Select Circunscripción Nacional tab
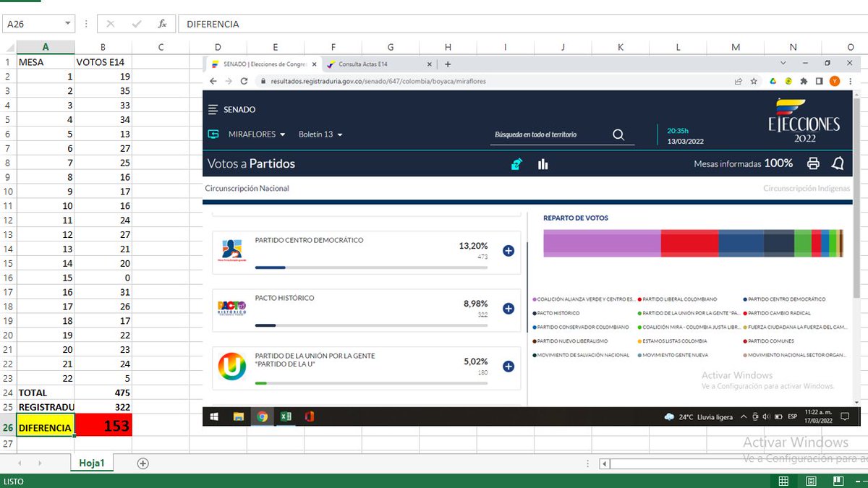The height and width of the screenshot is (488, 868). point(247,189)
